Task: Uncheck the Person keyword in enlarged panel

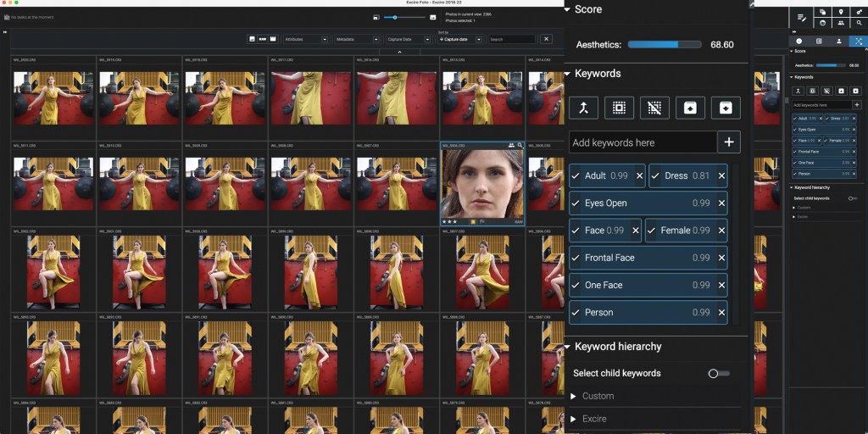Action: [576, 312]
